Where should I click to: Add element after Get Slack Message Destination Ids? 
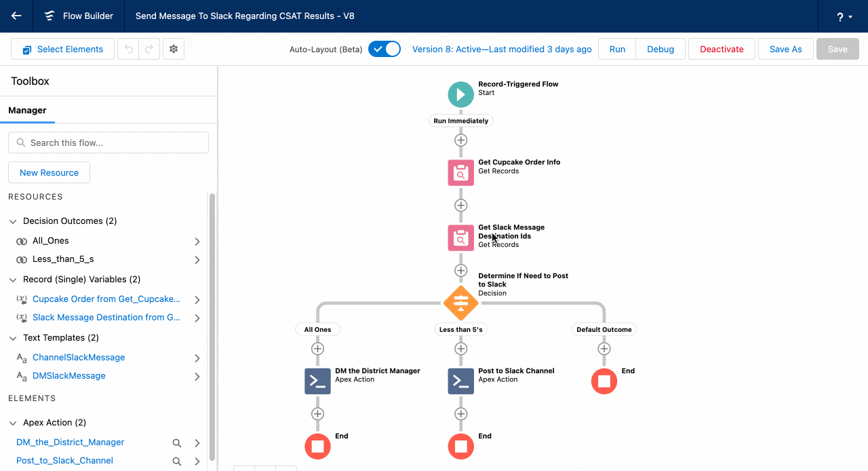pyautogui.click(x=461, y=270)
